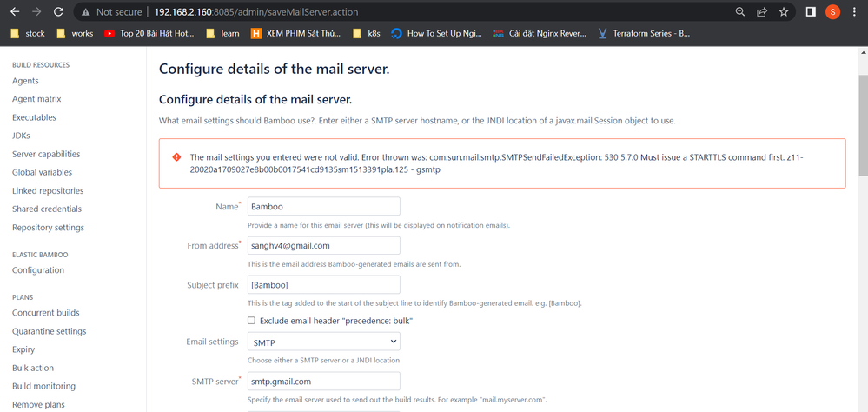Open Expiry link in sidebar
The width and height of the screenshot is (868, 412).
23,349
